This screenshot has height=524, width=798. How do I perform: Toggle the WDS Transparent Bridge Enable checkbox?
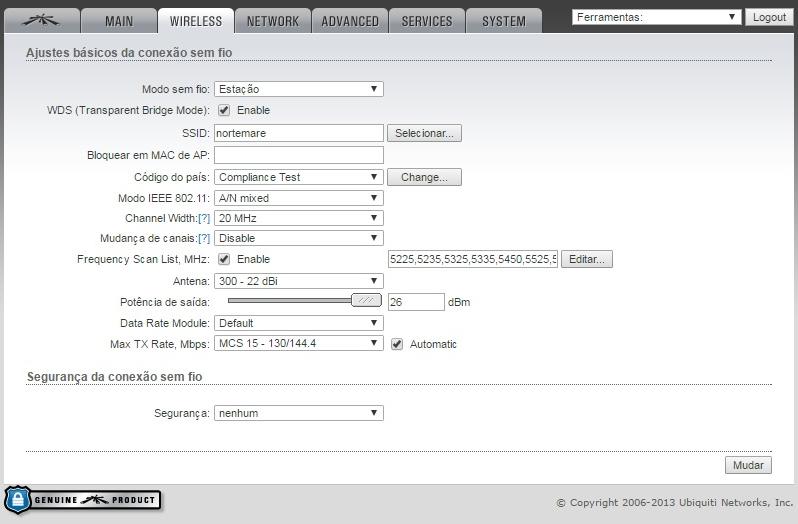(x=224, y=110)
